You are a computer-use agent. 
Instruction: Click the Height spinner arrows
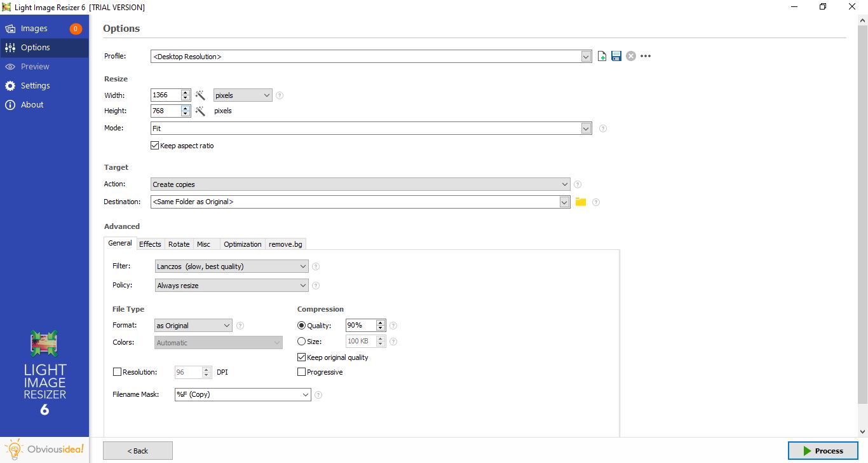[x=186, y=111]
